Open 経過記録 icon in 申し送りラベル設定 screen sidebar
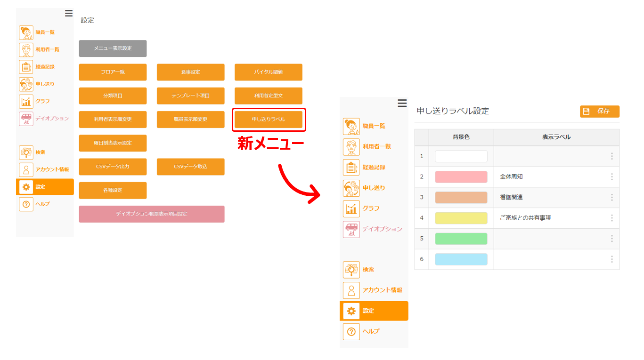The height and width of the screenshot is (360, 644). pos(351,167)
